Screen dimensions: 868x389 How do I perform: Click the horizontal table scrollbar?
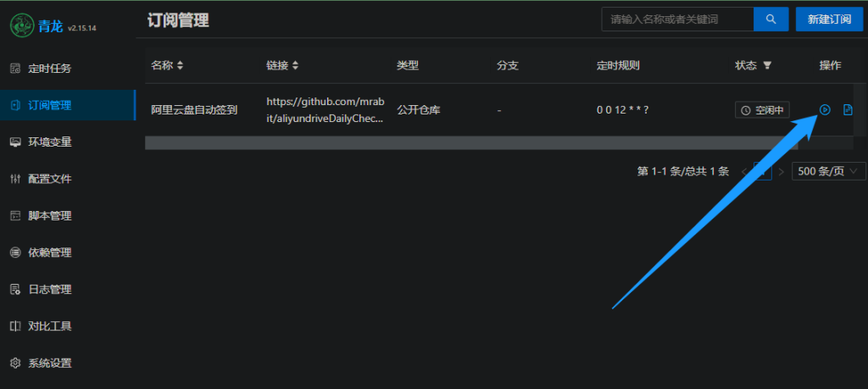click(x=471, y=142)
